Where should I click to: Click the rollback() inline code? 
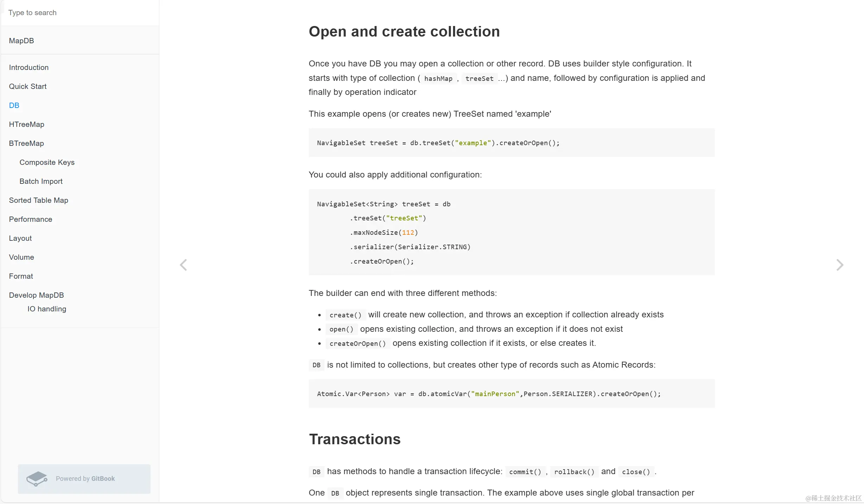pyautogui.click(x=574, y=472)
